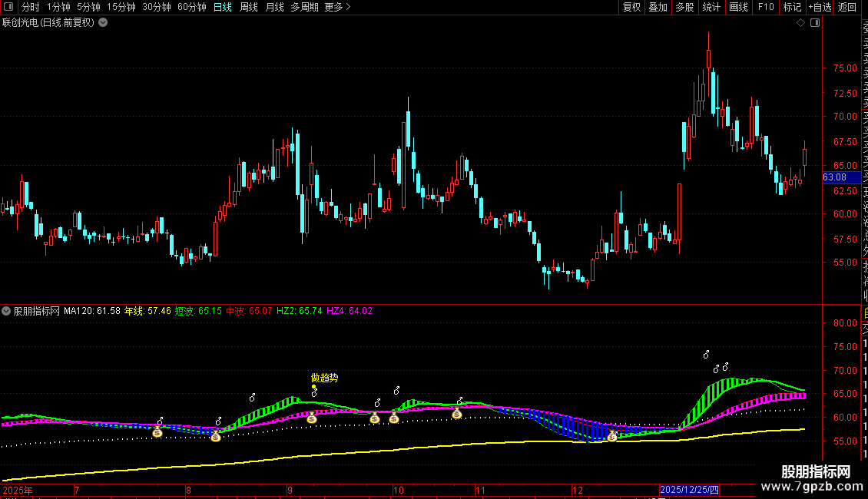Click the money bag signal near December
The image size is (868, 499).
[611, 437]
